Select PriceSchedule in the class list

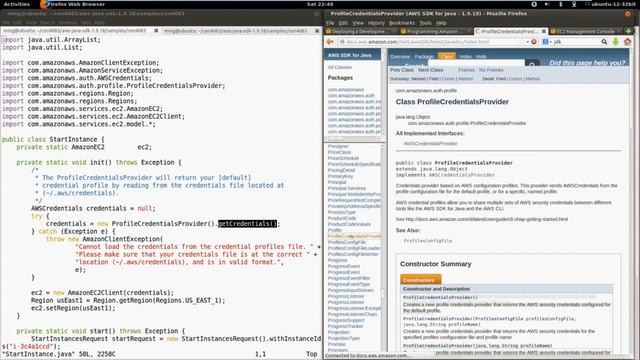pos(343,158)
